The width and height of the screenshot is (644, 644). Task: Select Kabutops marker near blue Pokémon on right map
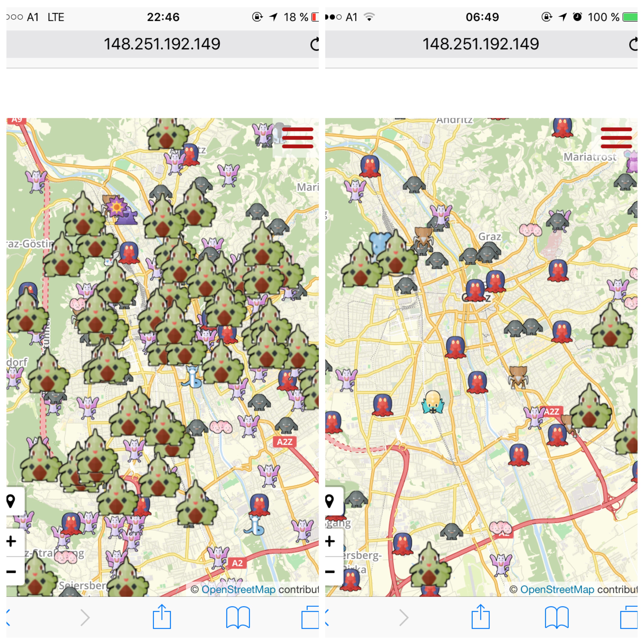click(423, 238)
